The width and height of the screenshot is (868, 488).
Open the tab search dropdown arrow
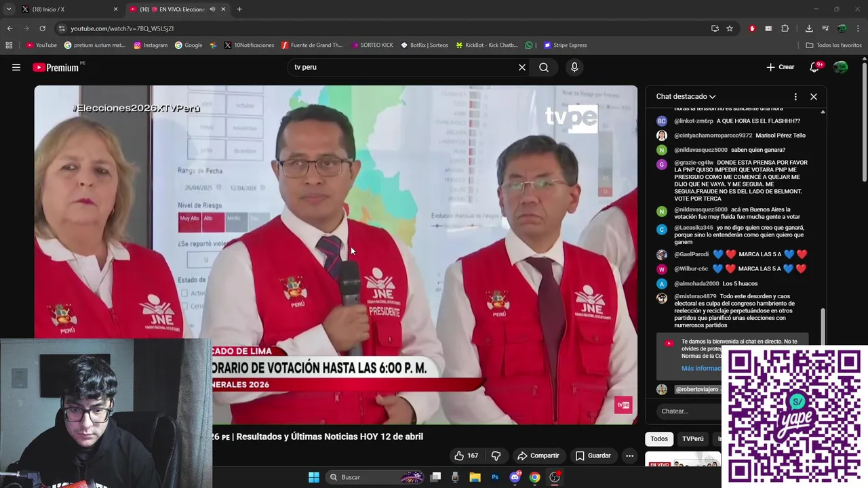(x=8, y=9)
